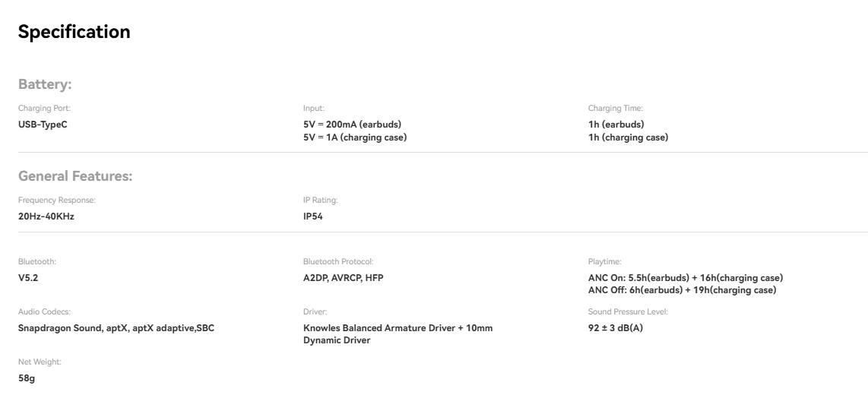The width and height of the screenshot is (868, 398).
Task: Click the 5V 1A charging case input
Action: tap(354, 137)
